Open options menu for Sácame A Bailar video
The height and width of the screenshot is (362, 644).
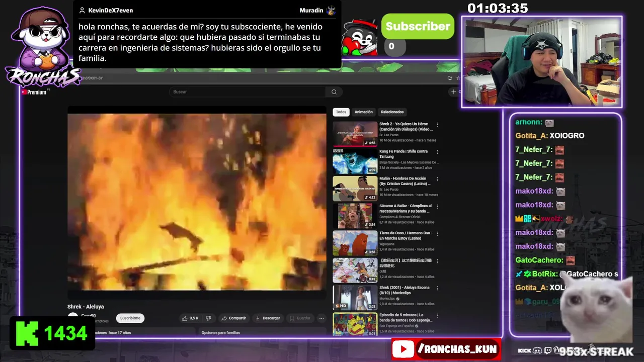click(438, 206)
